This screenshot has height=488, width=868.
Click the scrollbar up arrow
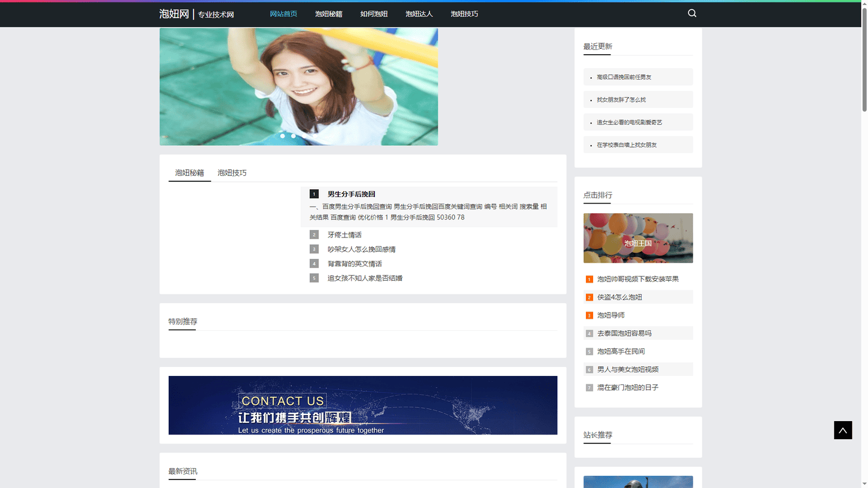click(864, 3)
